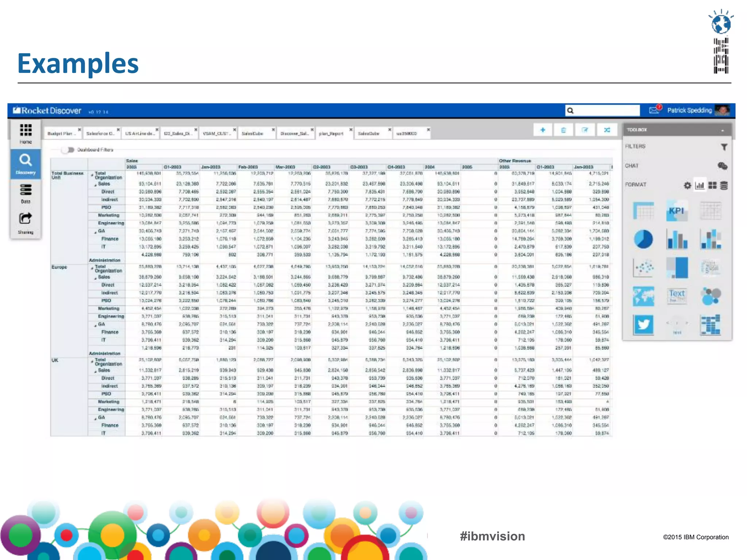Select the Discovery magnifier in sidebar

[26, 160]
